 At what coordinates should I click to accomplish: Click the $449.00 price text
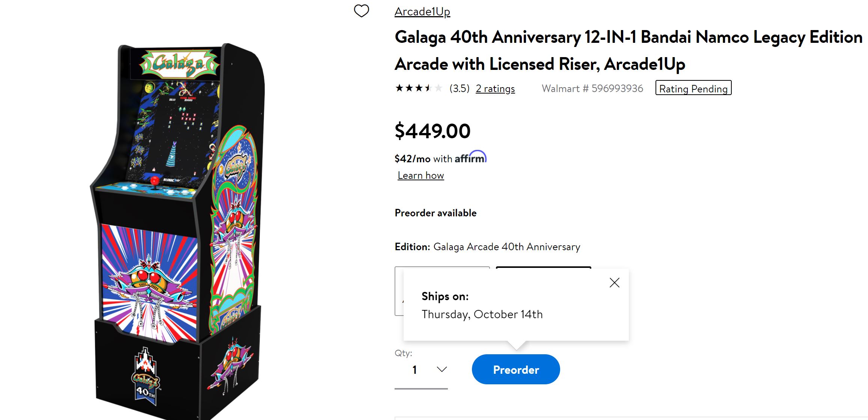point(432,131)
